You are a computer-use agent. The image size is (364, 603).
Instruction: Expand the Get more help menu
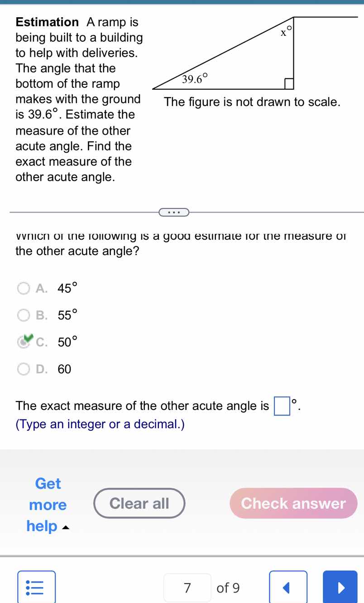(x=48, y=505)
